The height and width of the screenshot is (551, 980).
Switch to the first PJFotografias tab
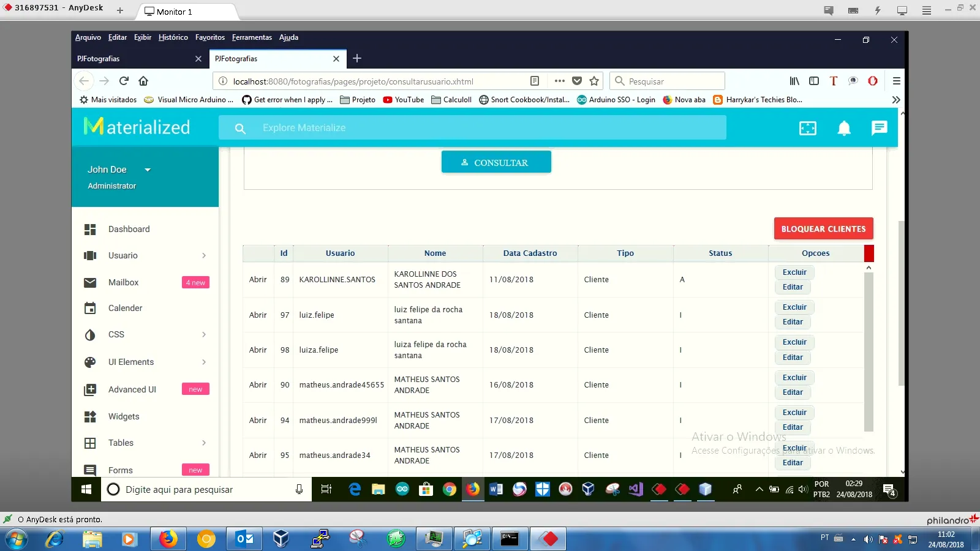[135, 59]
